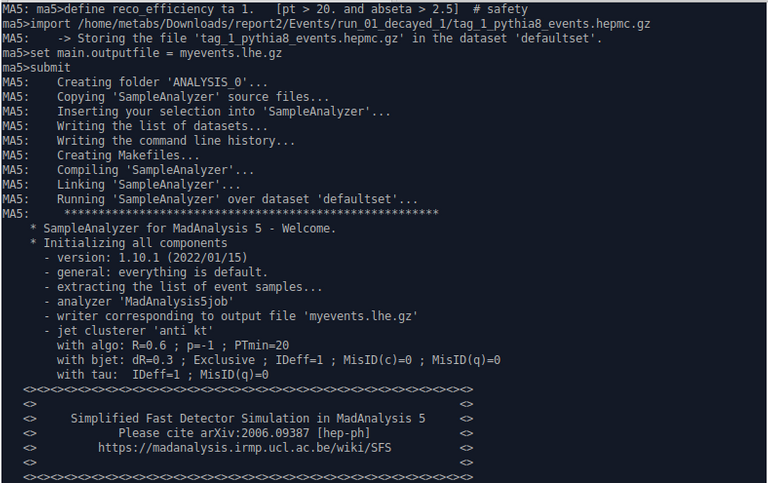Click the 'with tau: IDeff=1' line
Viewport: 768px width, 483px height.
(163, 375)
